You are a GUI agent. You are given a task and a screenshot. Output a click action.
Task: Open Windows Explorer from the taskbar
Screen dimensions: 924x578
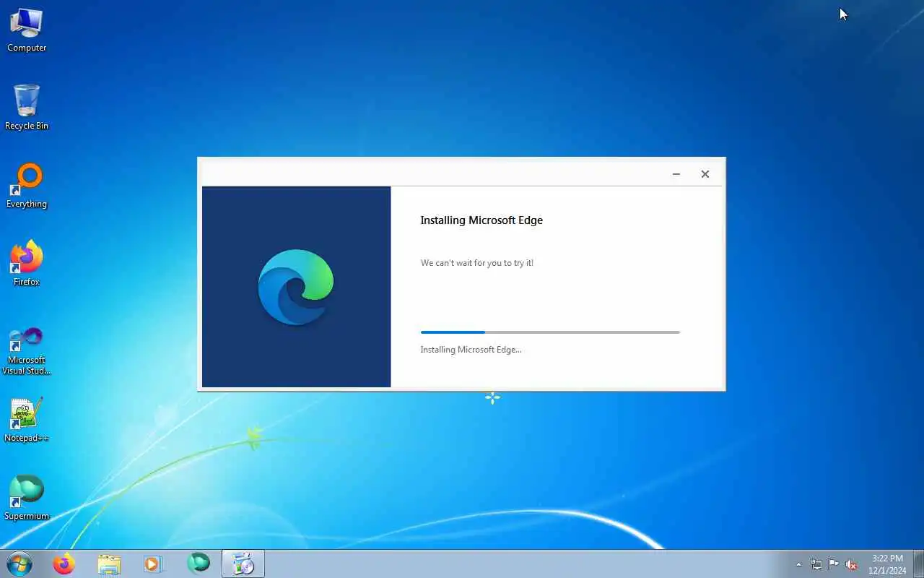(x=109, y=564)
